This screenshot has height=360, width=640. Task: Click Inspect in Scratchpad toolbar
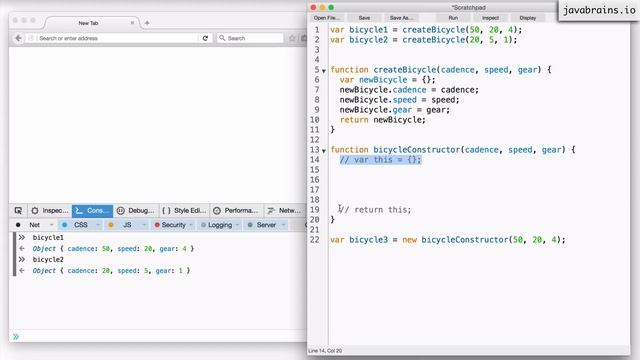tap(490, 18)
